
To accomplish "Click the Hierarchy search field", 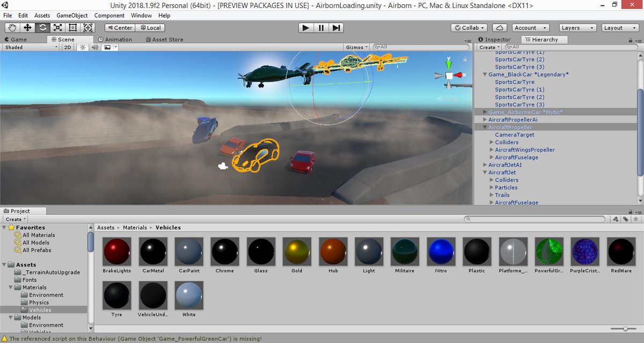I will point(572,47).
